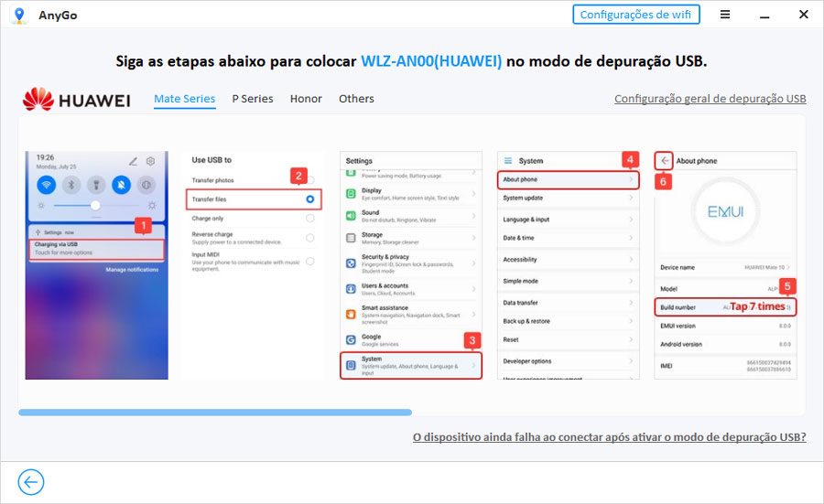
Task: Click the EMUI circle logo in About phone
Action: (x=725, y=211)
